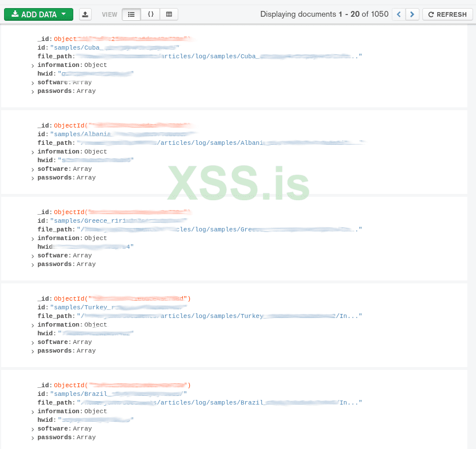Open the ADD DATA dropdown
Image resolution: width=476 pixels, height=449 pixels.
point(39,14)
